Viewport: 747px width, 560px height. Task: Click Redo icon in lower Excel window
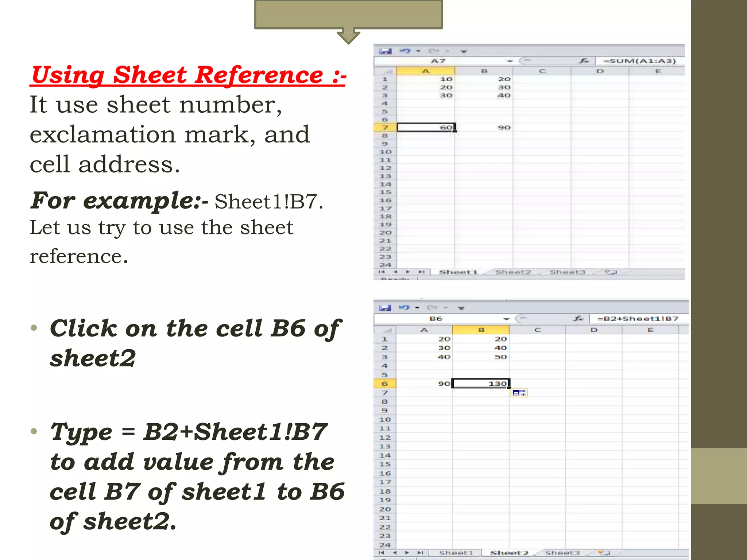point(432,308)
